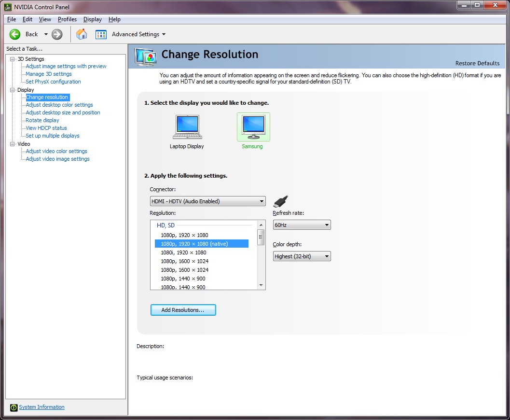Click the Add Resolutions button

(x=183, y=310)
